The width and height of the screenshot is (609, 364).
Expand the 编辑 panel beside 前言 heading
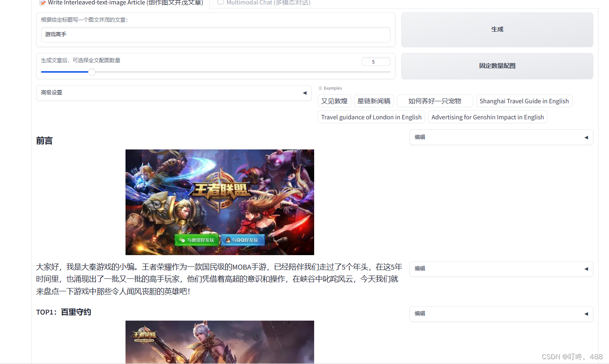click(x=501, y=137)
